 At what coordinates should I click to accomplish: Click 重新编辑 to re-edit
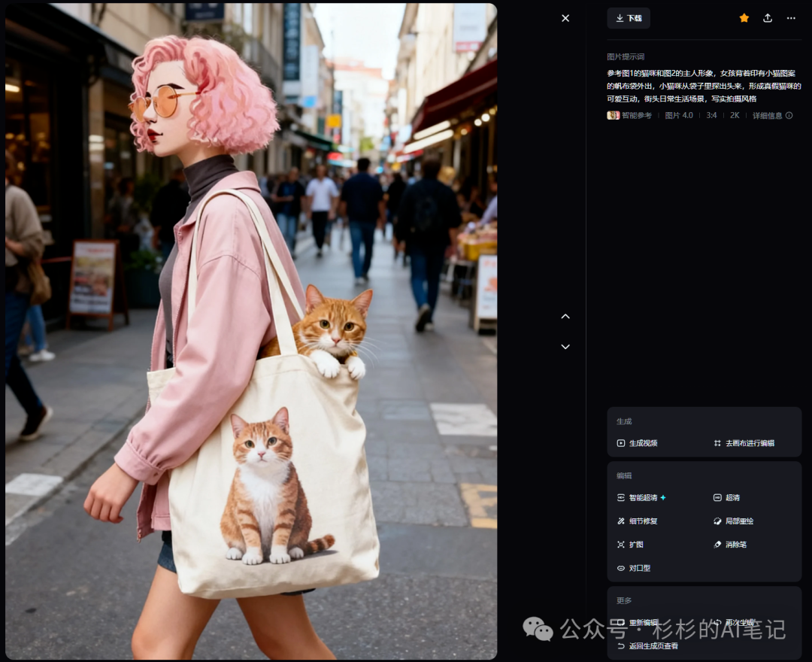tap(638, 622)
